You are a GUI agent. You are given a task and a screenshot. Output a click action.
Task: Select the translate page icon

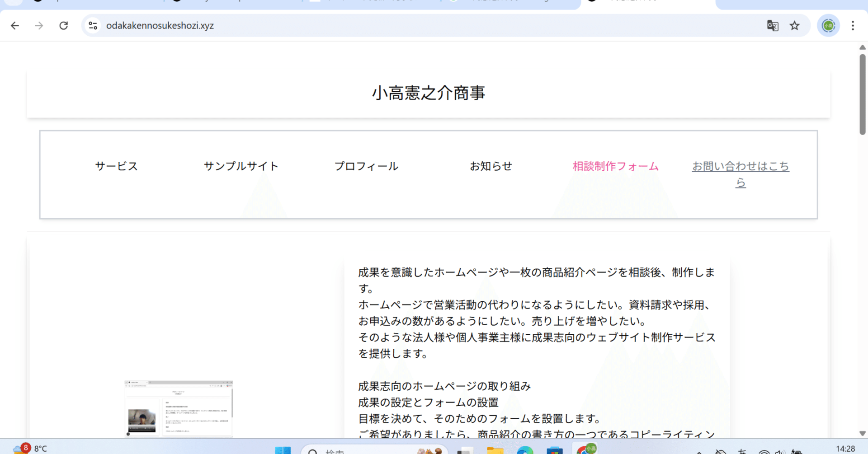coord(773,26)
